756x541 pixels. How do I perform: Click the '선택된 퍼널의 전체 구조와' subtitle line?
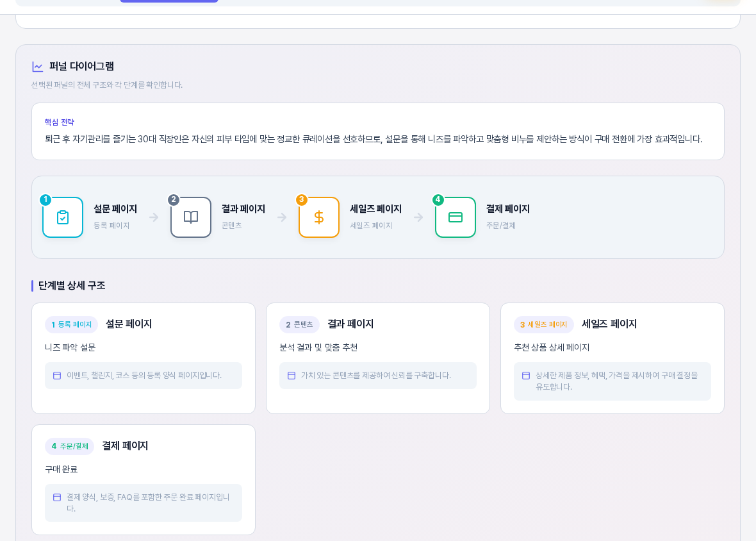[107, 85]
